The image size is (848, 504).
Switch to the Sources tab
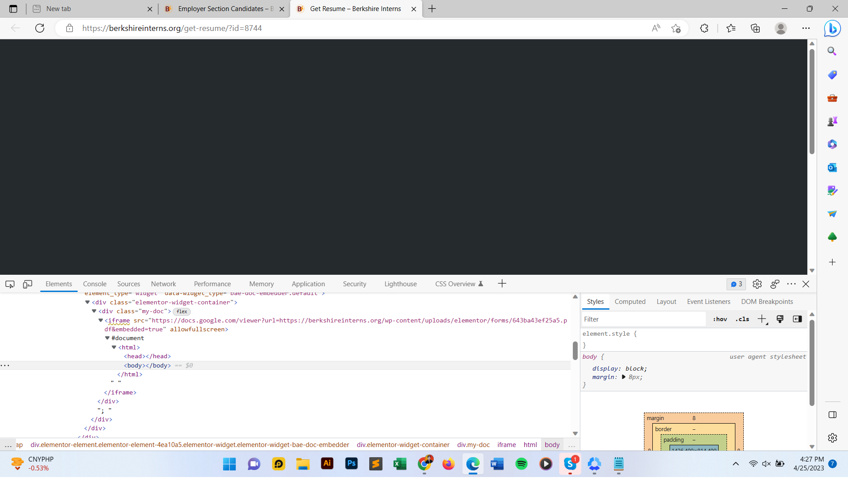(x=129, y=284)
